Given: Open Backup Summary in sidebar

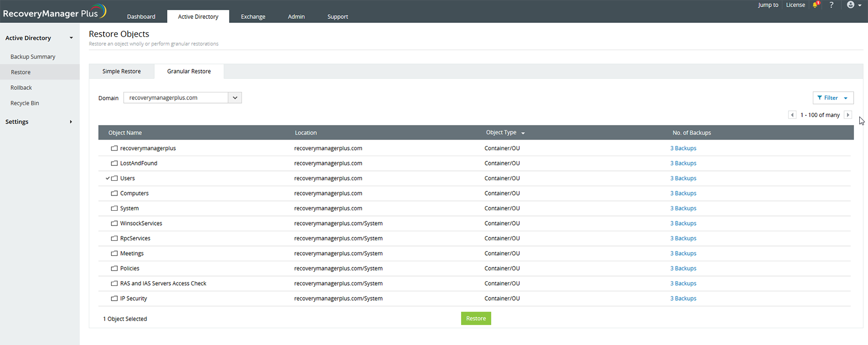Looking at the screenshot, I should point(33,57).
